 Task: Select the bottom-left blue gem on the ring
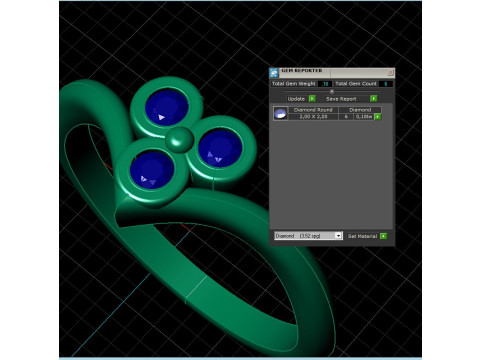point(152,170)
